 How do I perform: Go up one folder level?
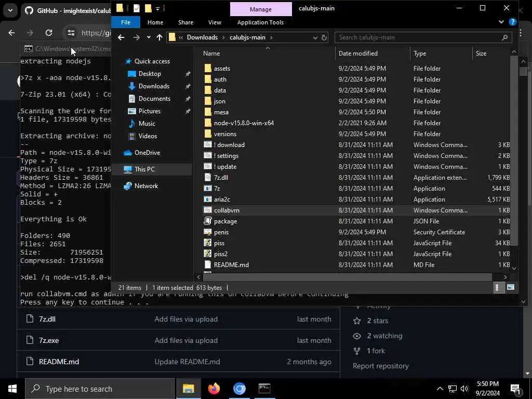click(x=159, y=37)
